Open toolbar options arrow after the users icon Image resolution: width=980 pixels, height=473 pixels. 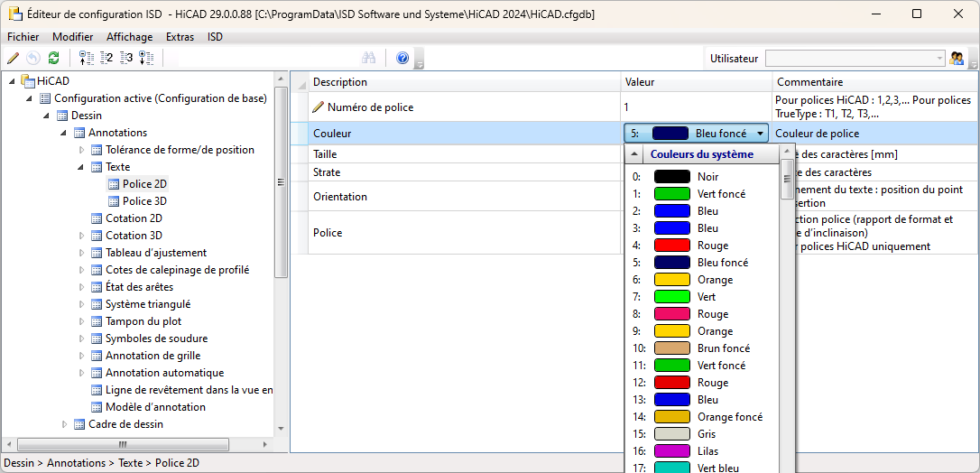[x=973, y=60]
